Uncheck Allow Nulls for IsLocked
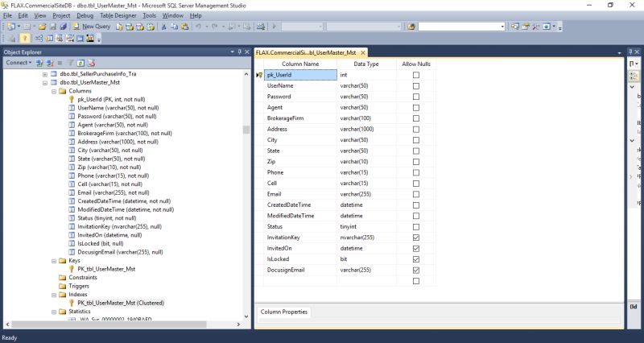Screen dimensions: 644x343 (x=416, y=259)
